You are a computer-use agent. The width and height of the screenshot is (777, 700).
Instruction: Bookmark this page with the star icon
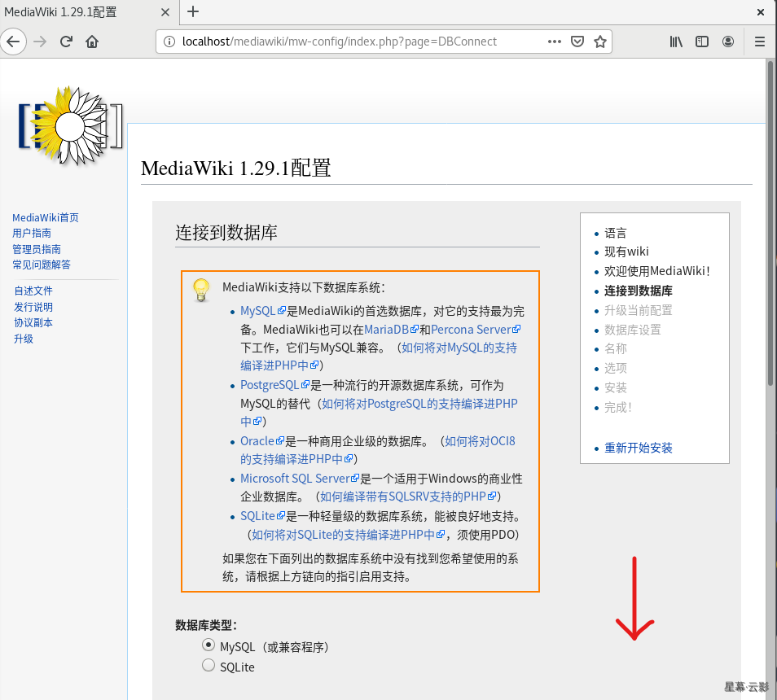point(600,42)
